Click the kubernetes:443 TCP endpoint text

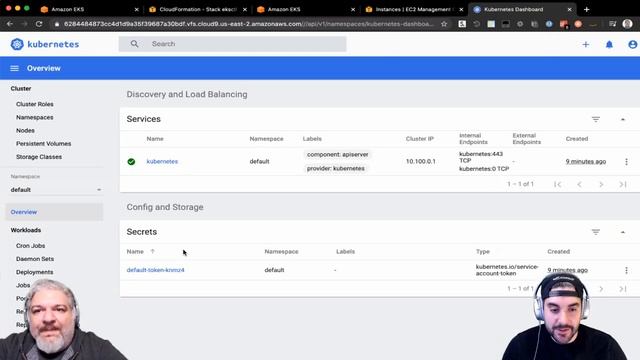point(481,157)
